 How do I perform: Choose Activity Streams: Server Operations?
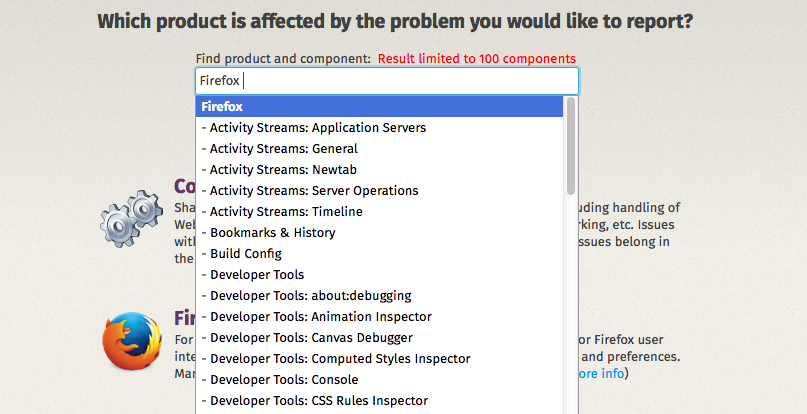pyautogui.click(x=379, y=191)
